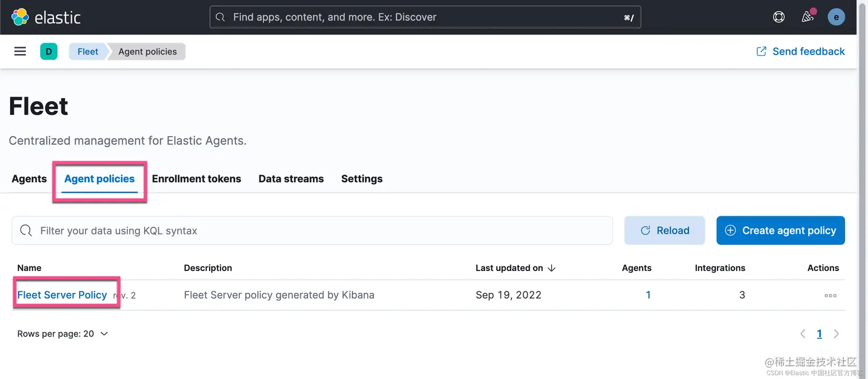Click the Send feedback link
Image resolution: width=868 pixels, height=379 pixels.
pyautogui.click(x=801, y=52)
